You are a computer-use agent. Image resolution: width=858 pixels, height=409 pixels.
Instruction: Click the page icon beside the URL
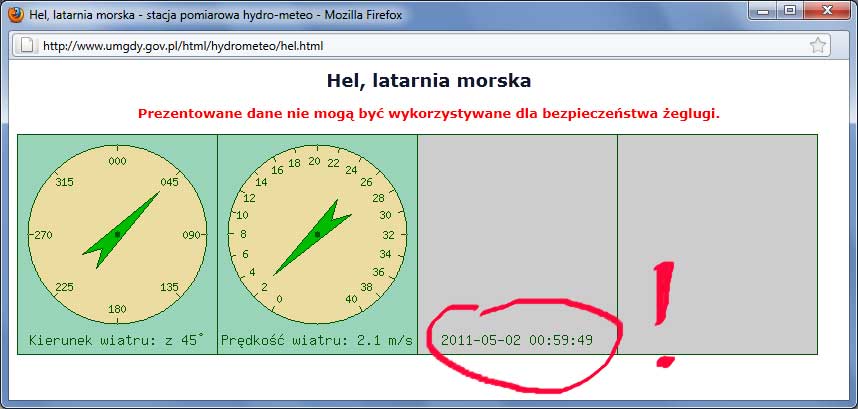27,45
